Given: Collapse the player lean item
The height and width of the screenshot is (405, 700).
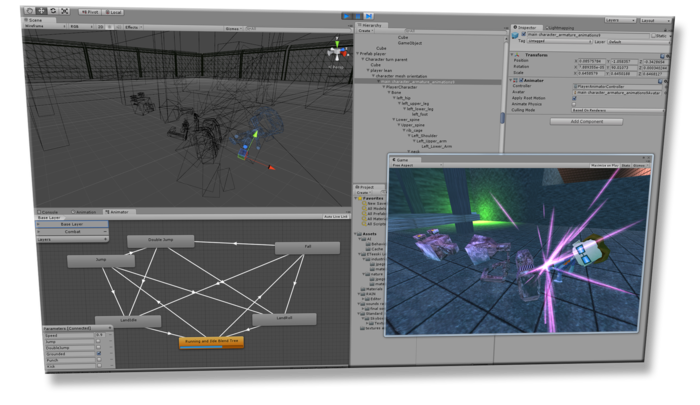Looking at the screenshot, I should point(368,70).
